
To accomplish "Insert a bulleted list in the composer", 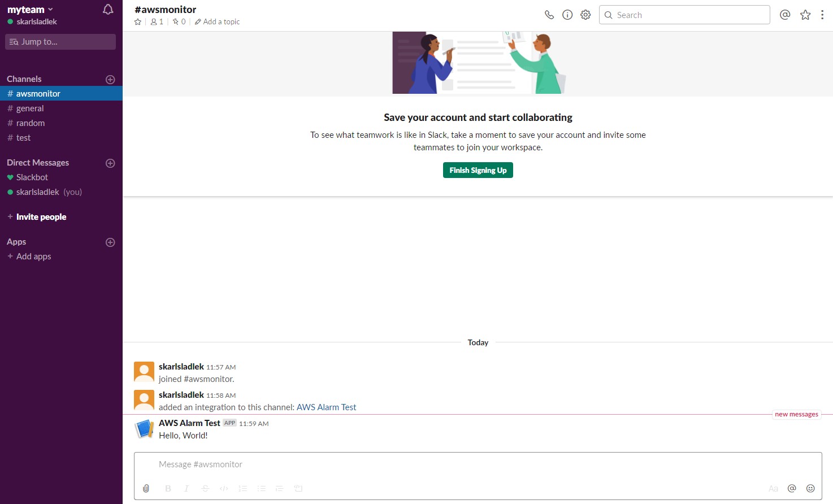I will coord(261,489).
